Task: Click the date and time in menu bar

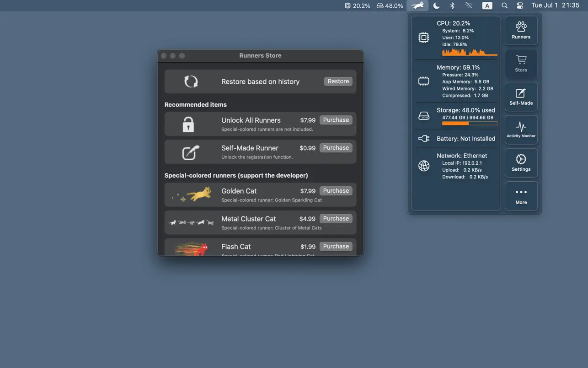Action: point(555,5)
